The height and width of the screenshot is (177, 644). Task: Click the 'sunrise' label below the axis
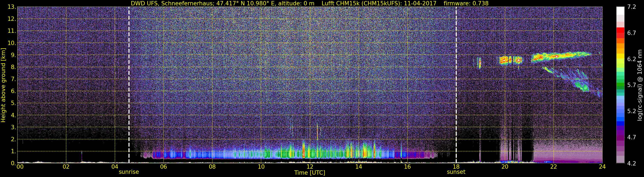point(129,172)
